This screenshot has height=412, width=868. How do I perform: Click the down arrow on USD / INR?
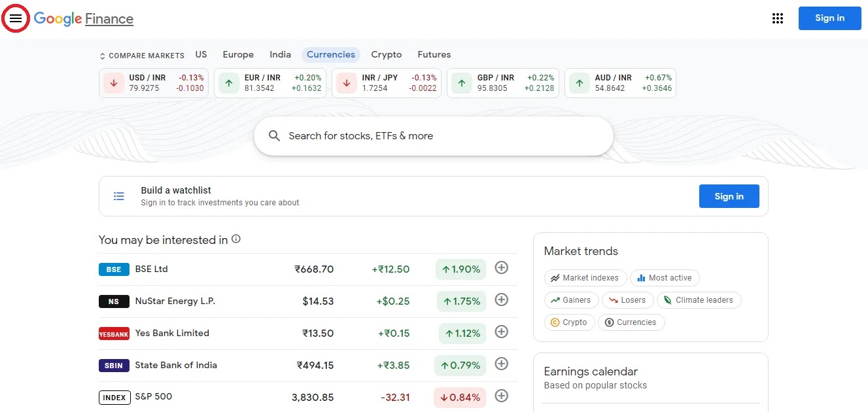click(x=114, y=83)
